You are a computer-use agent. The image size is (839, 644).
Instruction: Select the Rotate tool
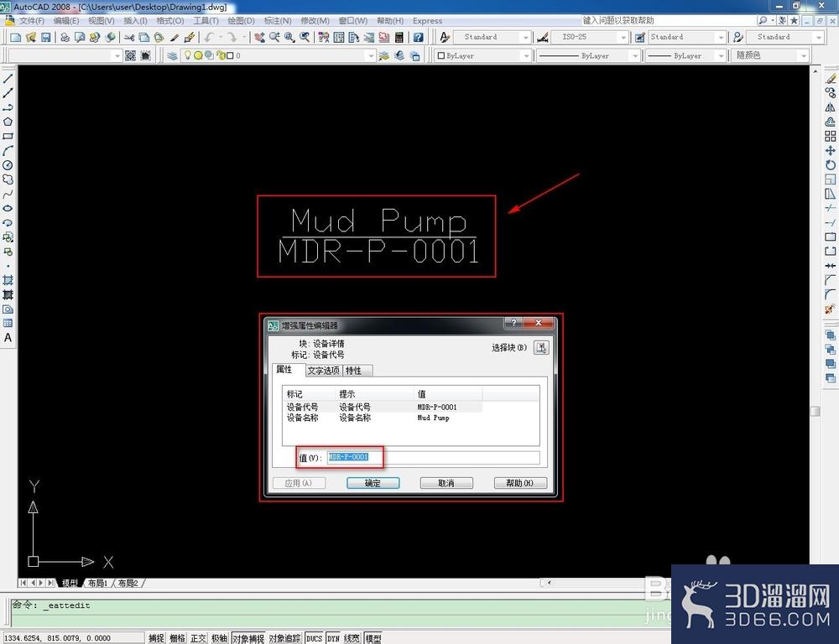coord(831,165)
